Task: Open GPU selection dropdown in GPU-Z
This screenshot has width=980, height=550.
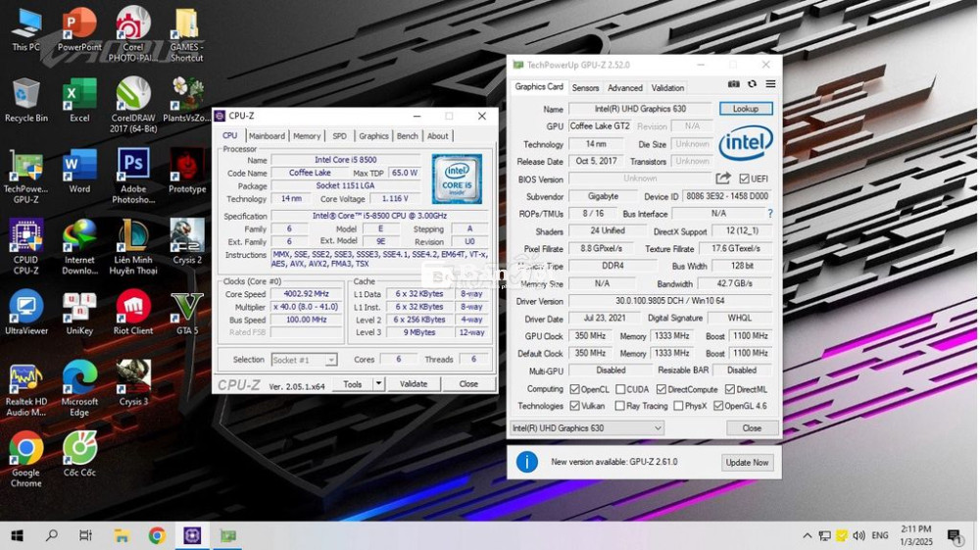Action: 587,428
